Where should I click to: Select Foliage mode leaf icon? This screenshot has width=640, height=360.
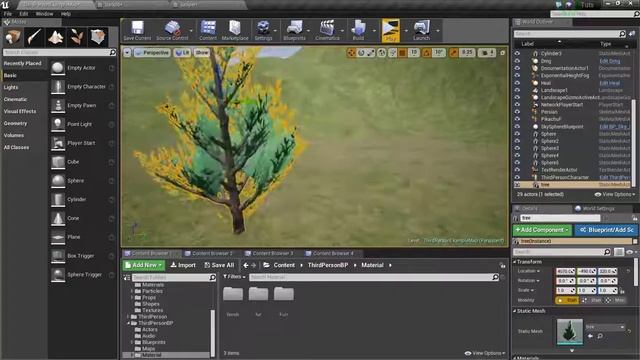[77, 37]
